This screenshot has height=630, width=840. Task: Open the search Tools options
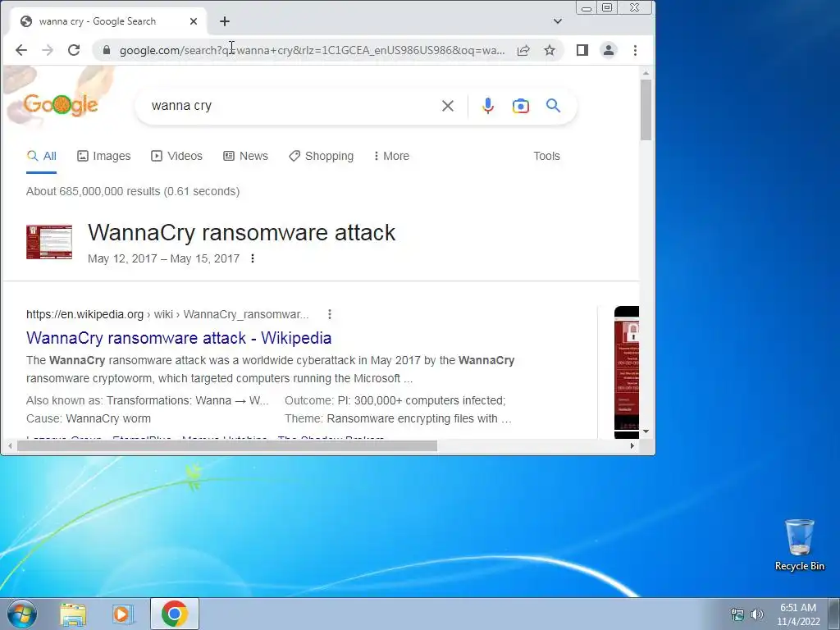tap(546, 156)
